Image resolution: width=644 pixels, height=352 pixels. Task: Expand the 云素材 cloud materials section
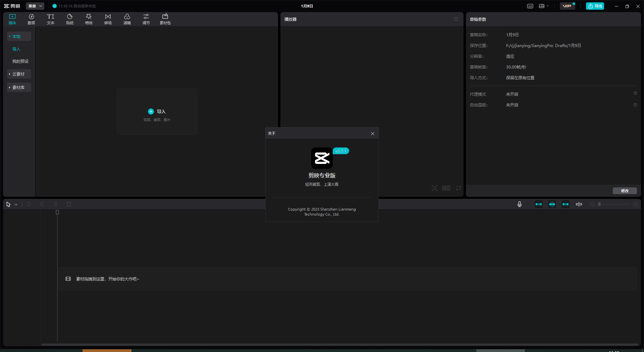click(x=19, y=74)
